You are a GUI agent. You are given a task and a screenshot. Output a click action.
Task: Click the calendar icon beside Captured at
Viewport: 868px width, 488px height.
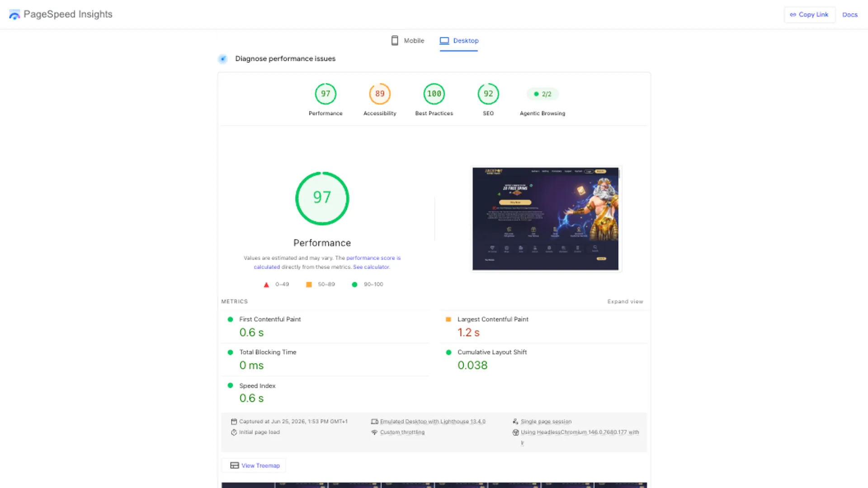pos(234,422)
